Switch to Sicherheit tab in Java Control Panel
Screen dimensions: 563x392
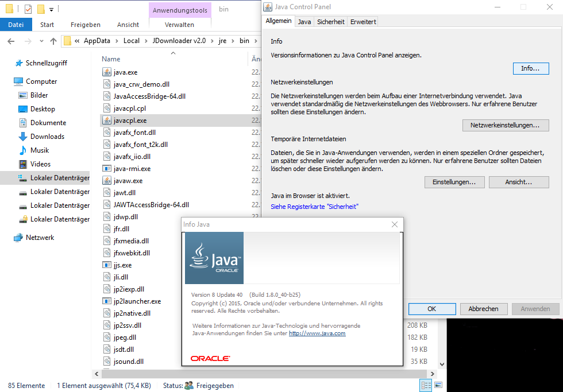pos(331,22)
